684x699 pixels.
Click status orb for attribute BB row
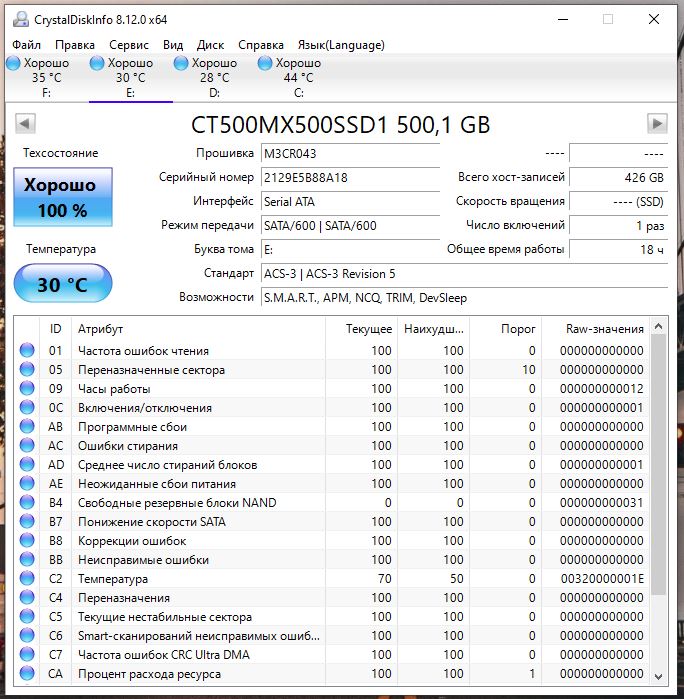pyautogui.click(x=27, y=559)
